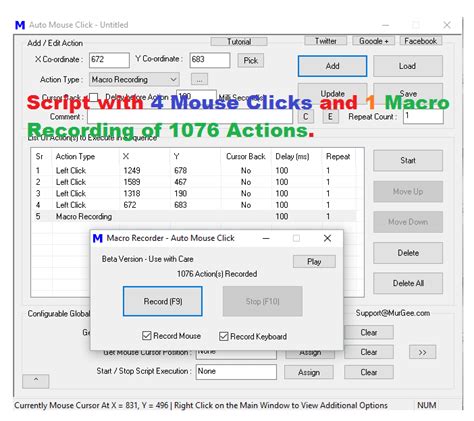Image resolution: width=474 pixels, height=421 pixels.
Task: Click Clear for Start / Stop Script Execution
Action: click(369, 372)
